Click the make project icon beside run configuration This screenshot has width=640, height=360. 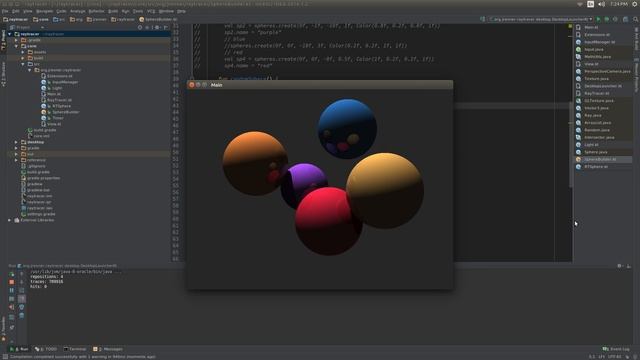(x=482, y=19)
